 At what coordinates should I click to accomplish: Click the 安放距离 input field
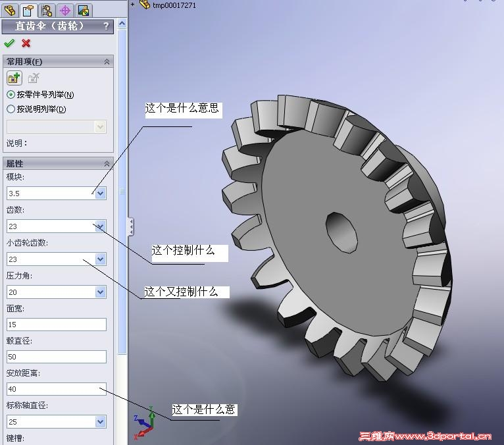tap(57, 389)
